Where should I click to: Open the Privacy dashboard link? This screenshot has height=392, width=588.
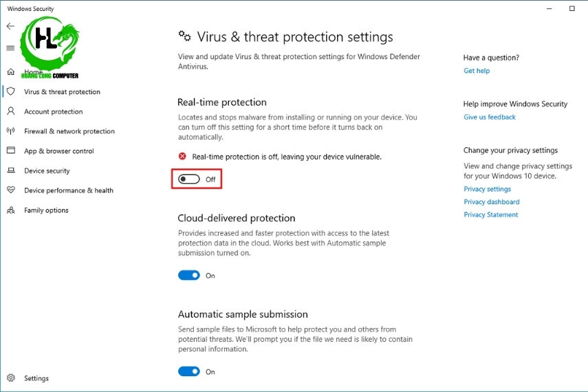click(491, 202)
